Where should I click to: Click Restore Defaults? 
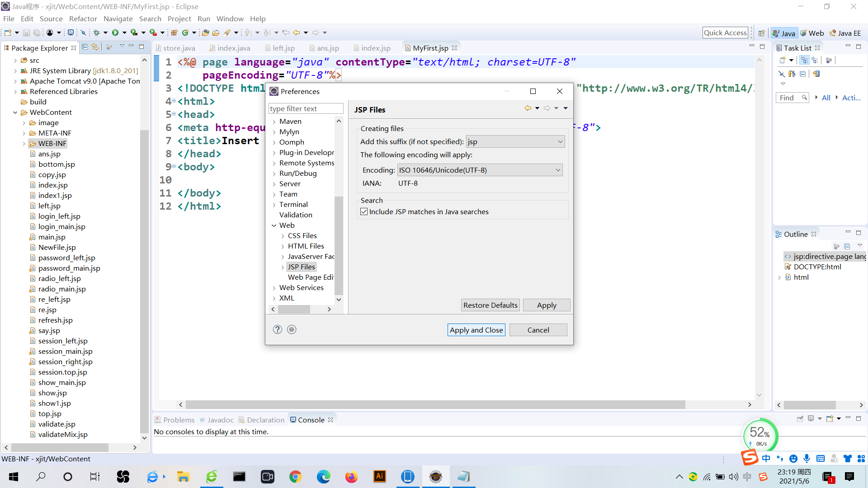click(x=490, y=305)
